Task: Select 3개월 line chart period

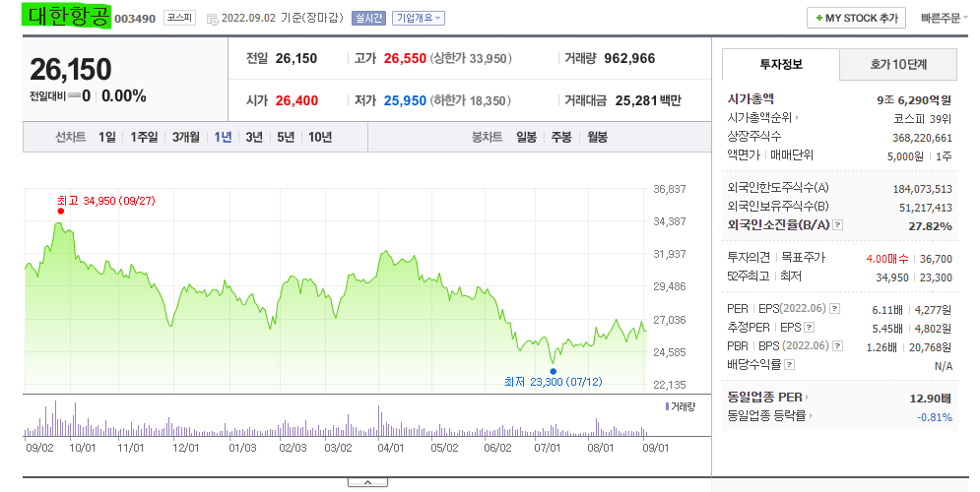Action: pos(185,137)
